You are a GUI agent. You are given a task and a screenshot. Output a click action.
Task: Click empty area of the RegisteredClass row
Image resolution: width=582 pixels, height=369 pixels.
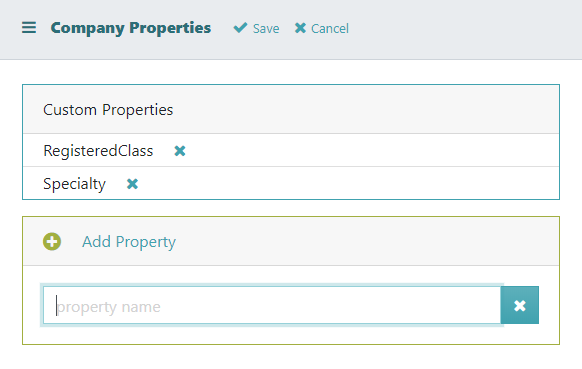point(371,150)
